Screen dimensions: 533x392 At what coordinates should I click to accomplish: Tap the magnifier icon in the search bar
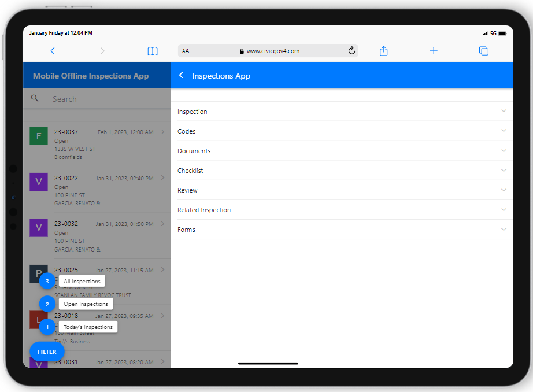[x=35, y=98]
